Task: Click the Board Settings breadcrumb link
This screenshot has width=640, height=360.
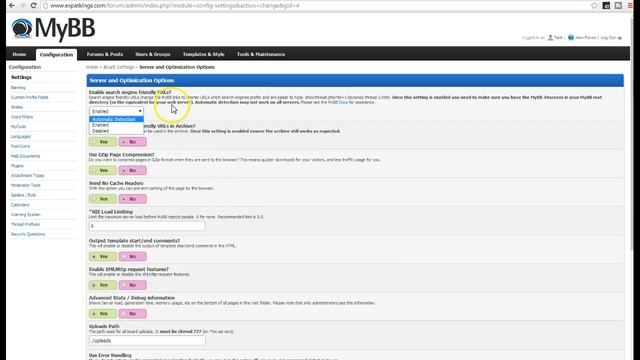Action: point(118,67)
